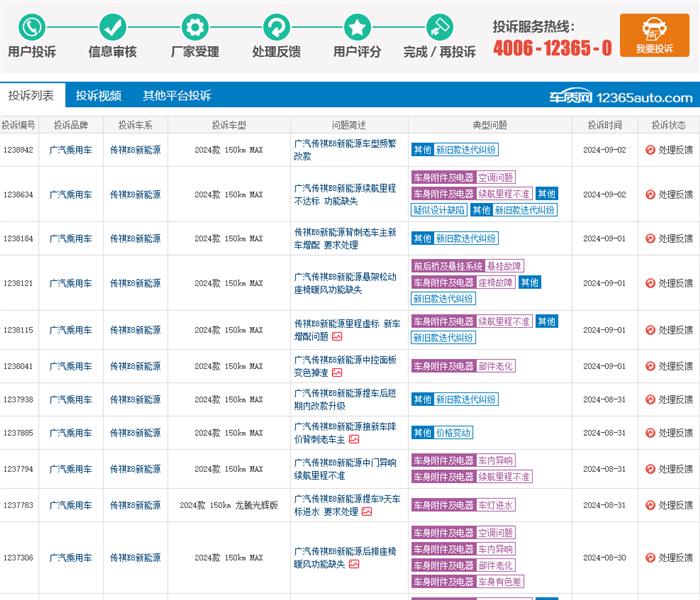The width and height of the screenshot is (700, 600).
Task: Click status icon for complaint 1238634
Action: point(650,195)
